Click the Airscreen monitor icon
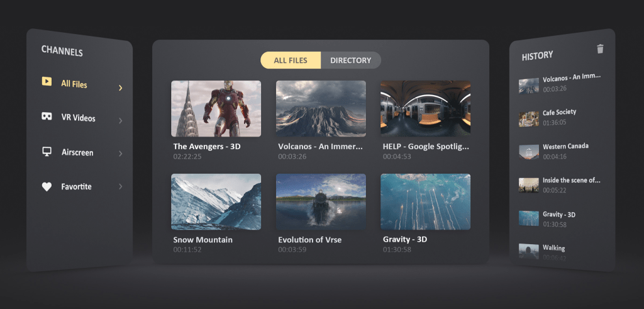This screenshot has width=644, height=309. pyautogui.click(x=47, y=152)
